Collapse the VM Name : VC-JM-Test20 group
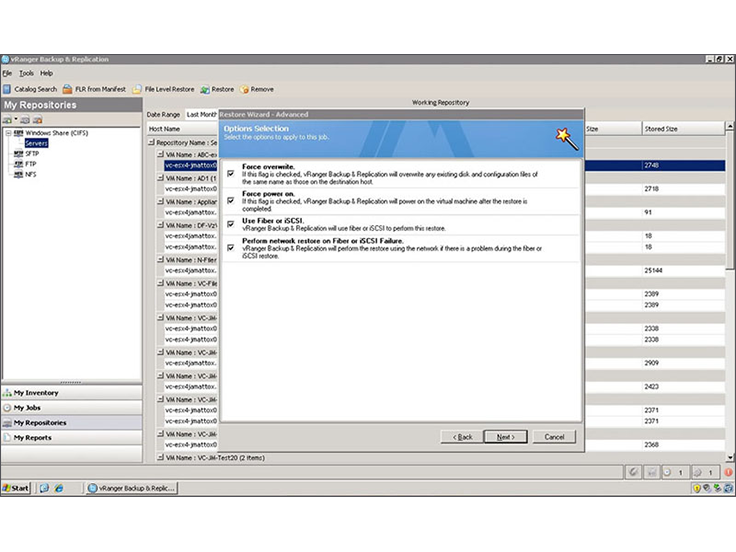 (x=160, y=457)
